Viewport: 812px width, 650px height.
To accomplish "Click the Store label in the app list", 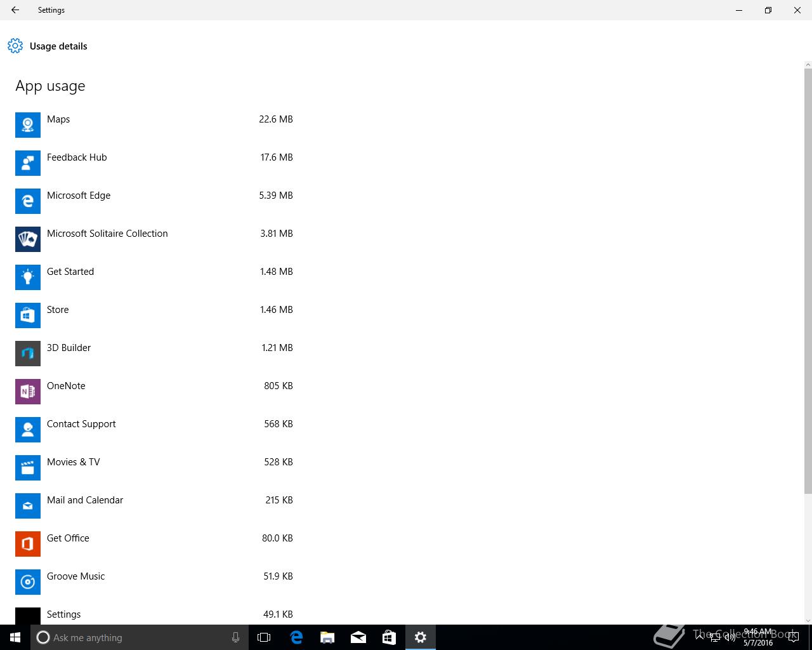I will point(58,310).
